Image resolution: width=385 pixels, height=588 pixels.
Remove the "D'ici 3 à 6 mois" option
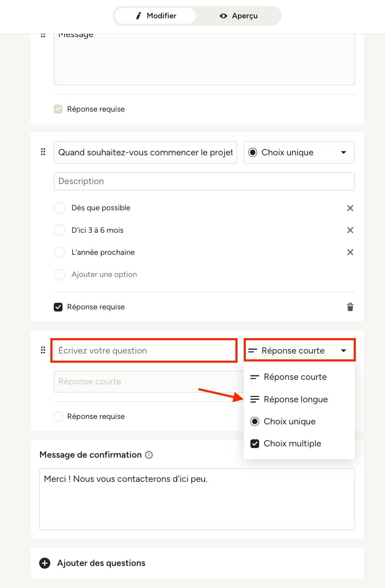click(350, 230)
